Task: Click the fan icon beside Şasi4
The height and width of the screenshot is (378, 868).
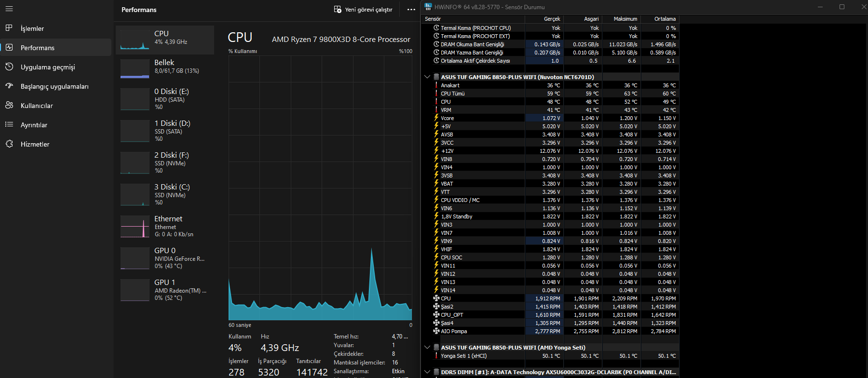Action: (x=436, y=323)
